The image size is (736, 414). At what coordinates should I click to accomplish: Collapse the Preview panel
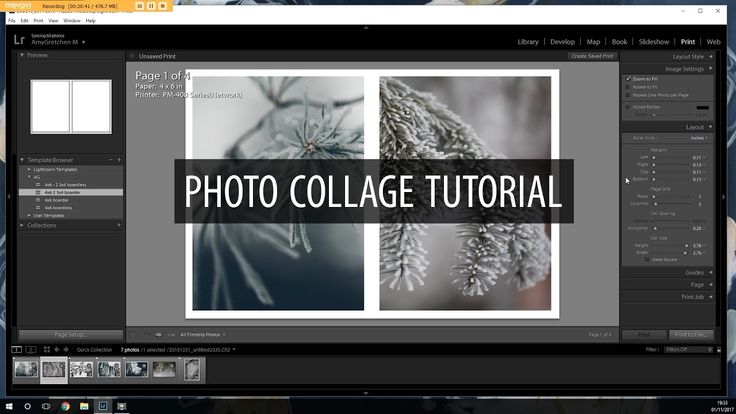[22, 55]
